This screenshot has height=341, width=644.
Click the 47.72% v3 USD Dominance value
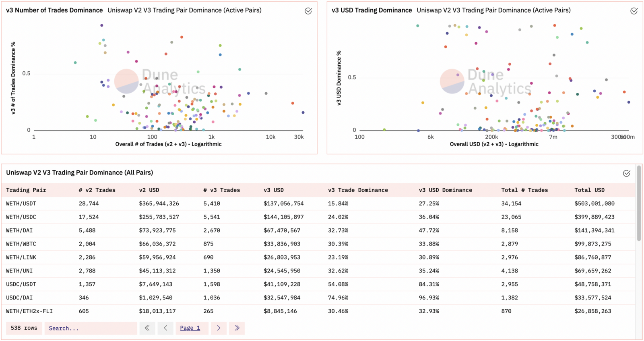tap(429, 231)
